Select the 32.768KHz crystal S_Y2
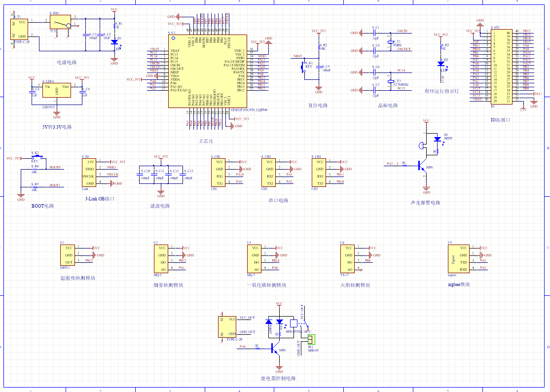The image size is (550, 392). [x=390, y=81]
